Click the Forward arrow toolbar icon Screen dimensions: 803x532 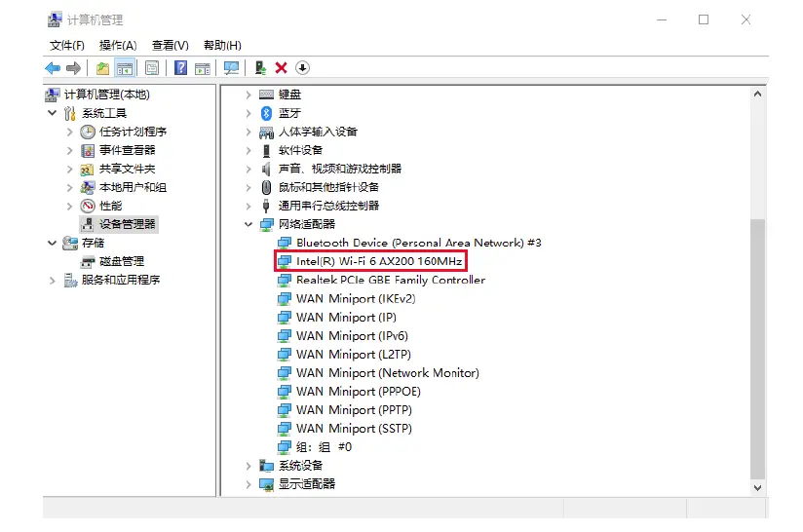73,67
